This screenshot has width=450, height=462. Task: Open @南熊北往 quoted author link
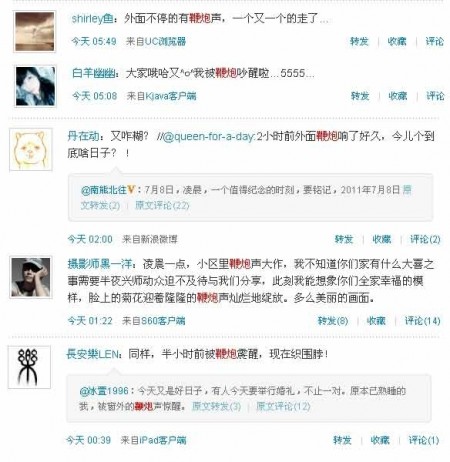104,190
